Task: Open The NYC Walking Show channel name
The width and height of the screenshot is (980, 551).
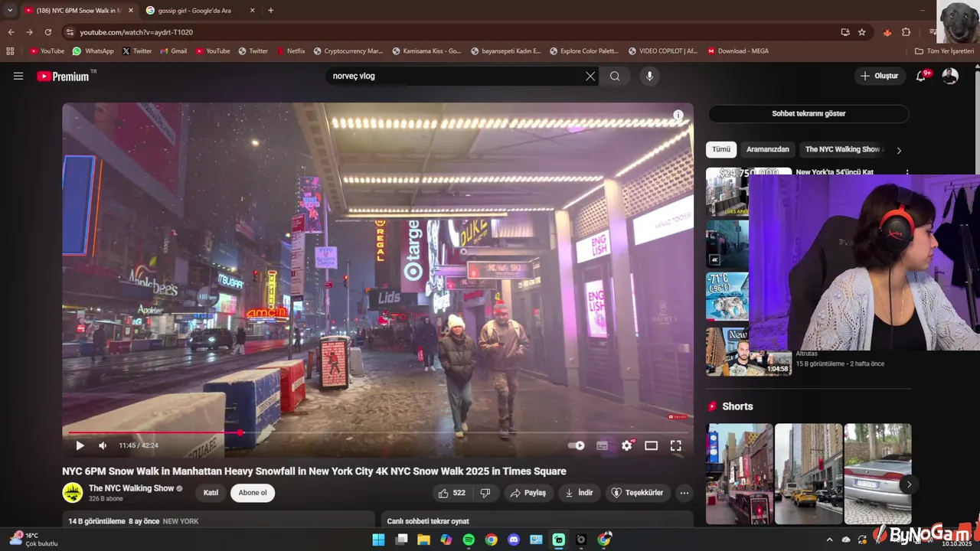Action: point(131,488)
